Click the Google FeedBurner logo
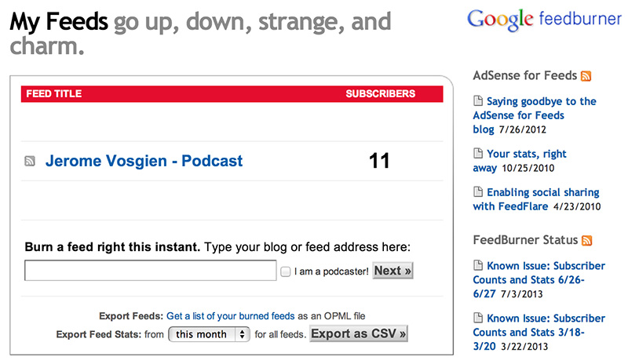This screenshot has height=364, width=628. click(x=544, y=20)
